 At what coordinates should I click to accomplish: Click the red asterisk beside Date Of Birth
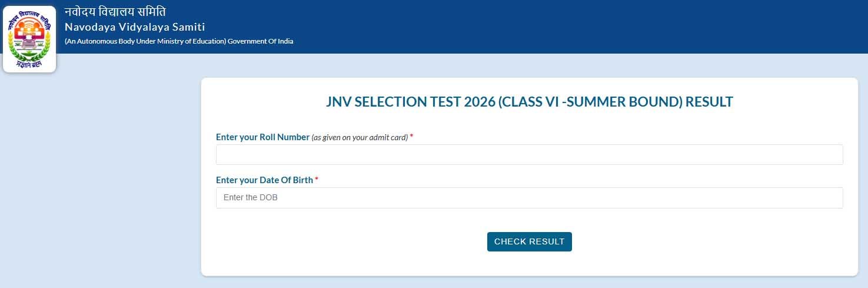pos(317,180)
